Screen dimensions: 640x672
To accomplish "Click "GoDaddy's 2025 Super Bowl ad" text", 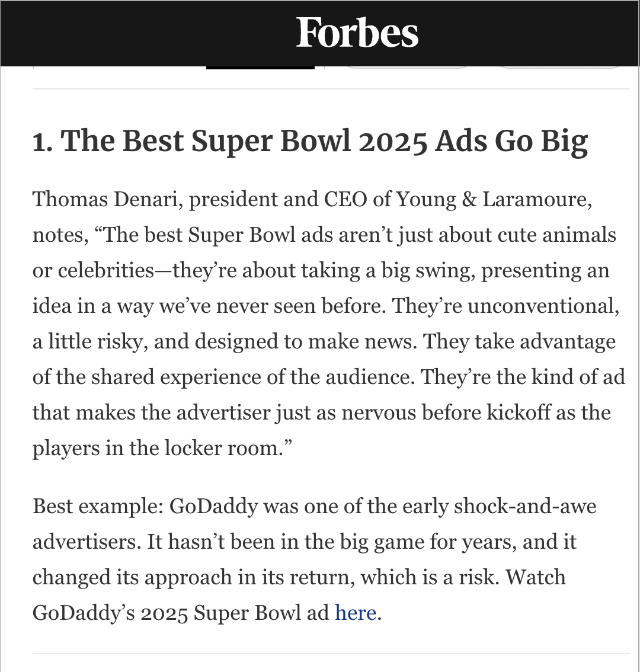I will tap(181, 612).
